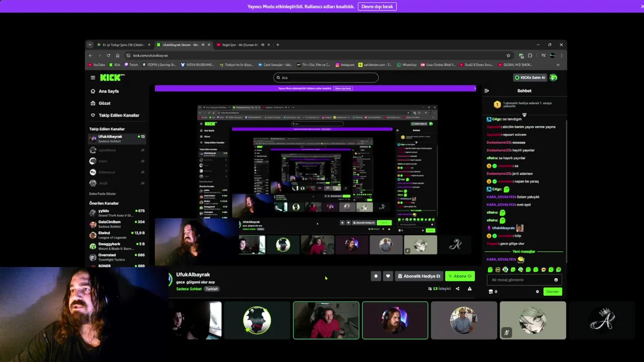
Task: Open the green user avatar menu
Action: pyautogui.click(x=553, y=77)
